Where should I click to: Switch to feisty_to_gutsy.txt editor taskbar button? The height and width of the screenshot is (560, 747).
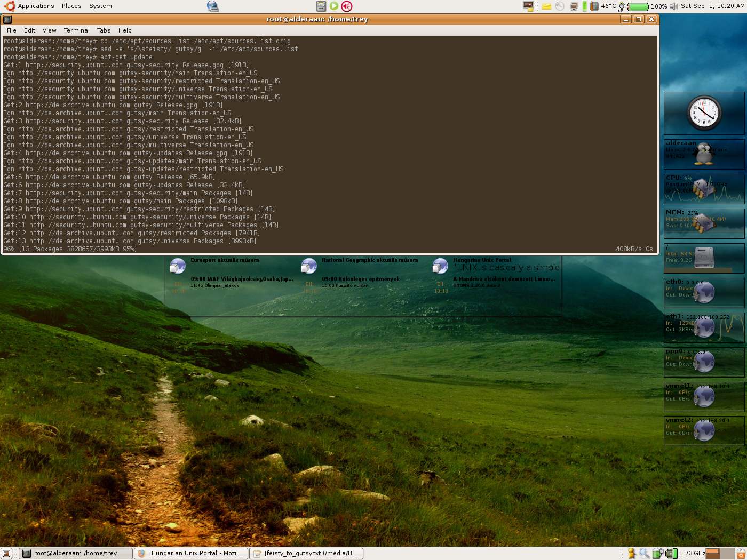point(306,554)
